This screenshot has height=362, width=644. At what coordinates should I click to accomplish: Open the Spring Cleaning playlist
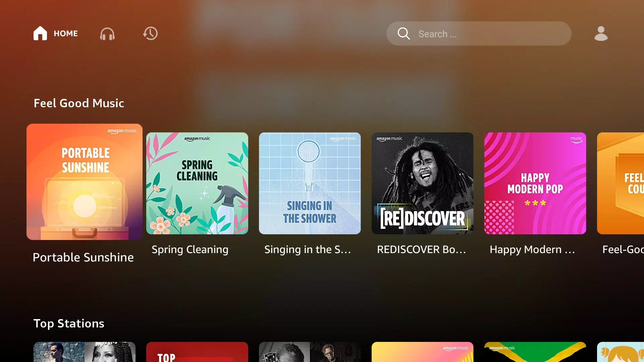tap(197, 183)
